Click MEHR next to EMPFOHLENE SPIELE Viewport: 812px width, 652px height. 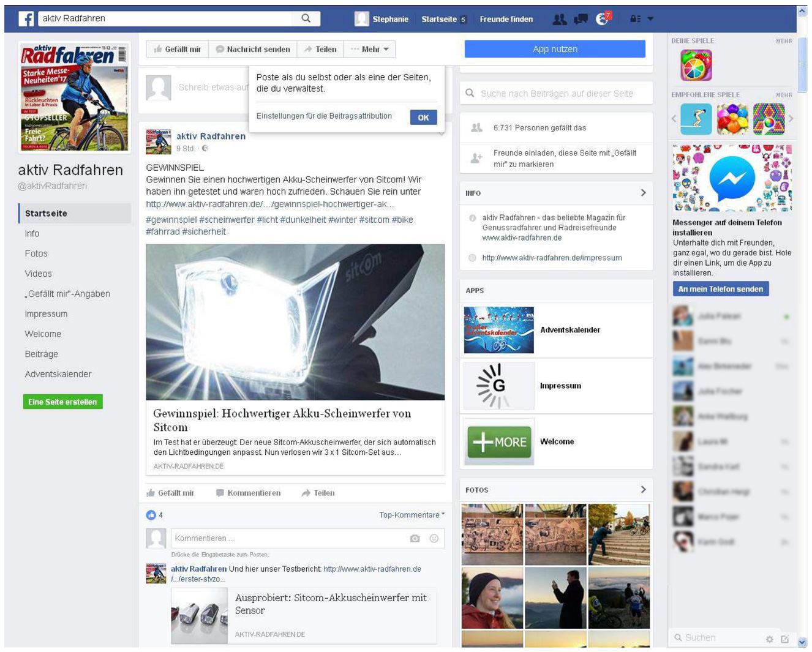coord(784,95)
